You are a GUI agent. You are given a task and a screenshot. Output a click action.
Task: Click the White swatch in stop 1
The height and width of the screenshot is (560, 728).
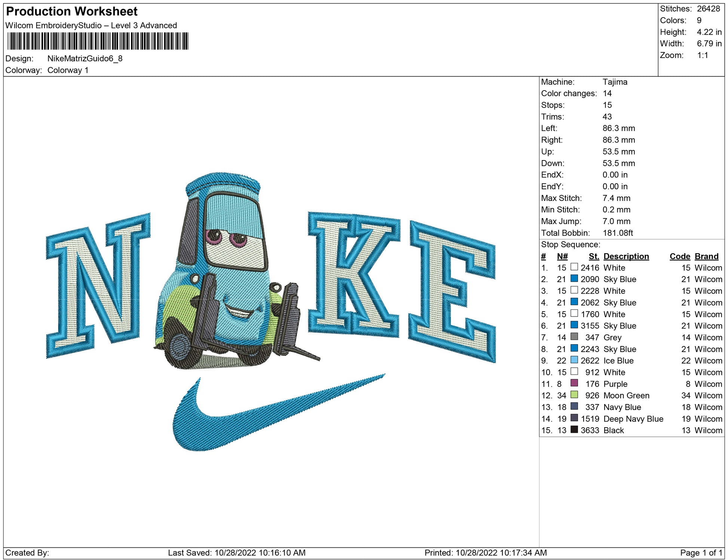(x=574, y=267)
